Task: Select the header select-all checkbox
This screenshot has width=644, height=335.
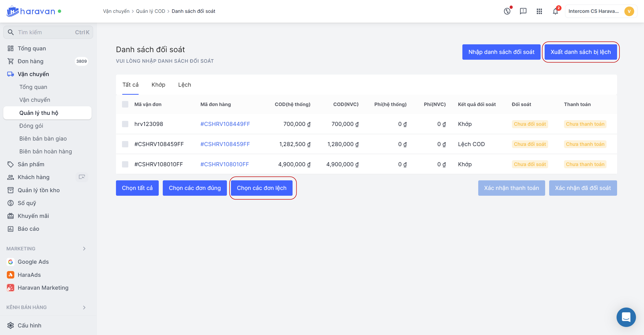Action: pyautogui.click(x=125, y=104)
